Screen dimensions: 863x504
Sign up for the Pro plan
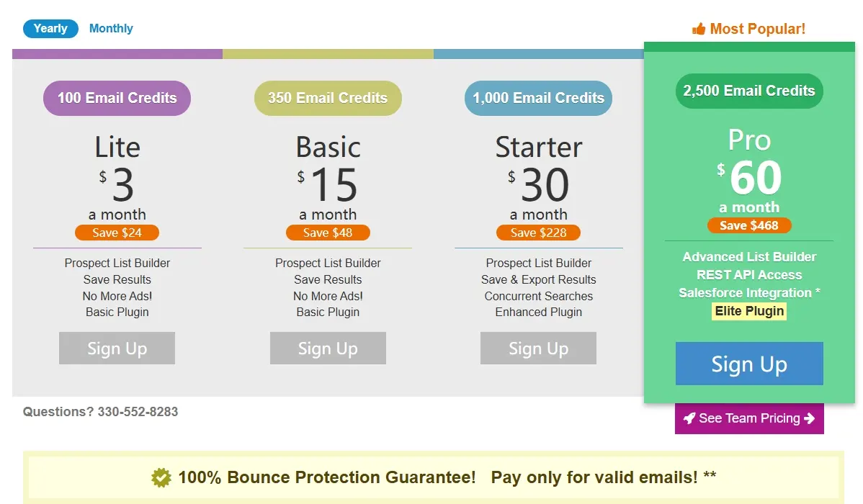pos(749,364)
